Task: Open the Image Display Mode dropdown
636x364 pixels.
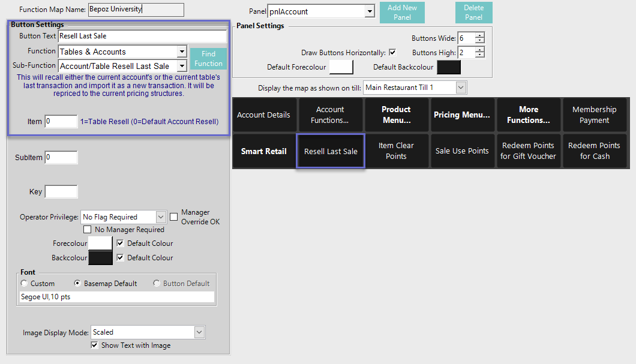Action: tap(199, 332)
